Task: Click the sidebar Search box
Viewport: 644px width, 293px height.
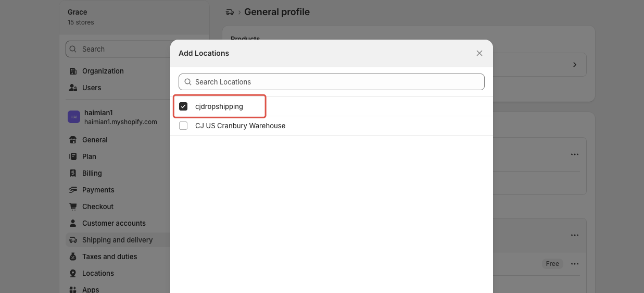Action: (119, 49)
